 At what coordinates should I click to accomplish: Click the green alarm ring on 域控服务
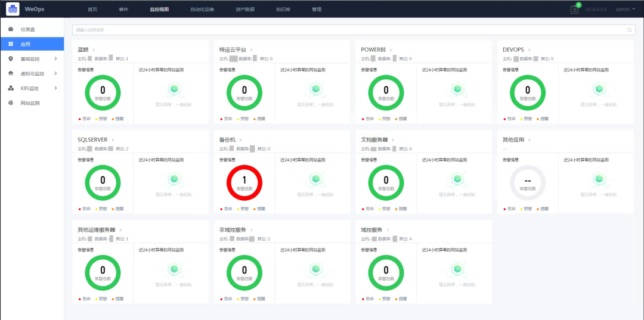386,273
